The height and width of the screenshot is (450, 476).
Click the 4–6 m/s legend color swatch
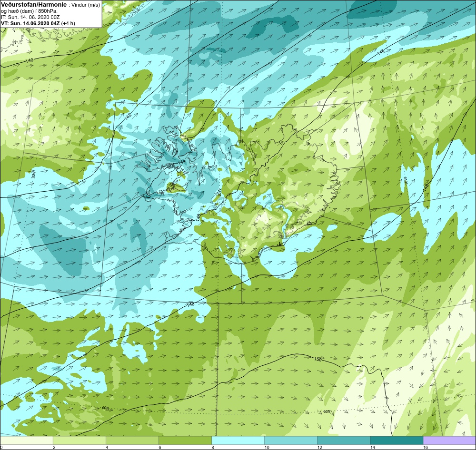click(132, 440)
